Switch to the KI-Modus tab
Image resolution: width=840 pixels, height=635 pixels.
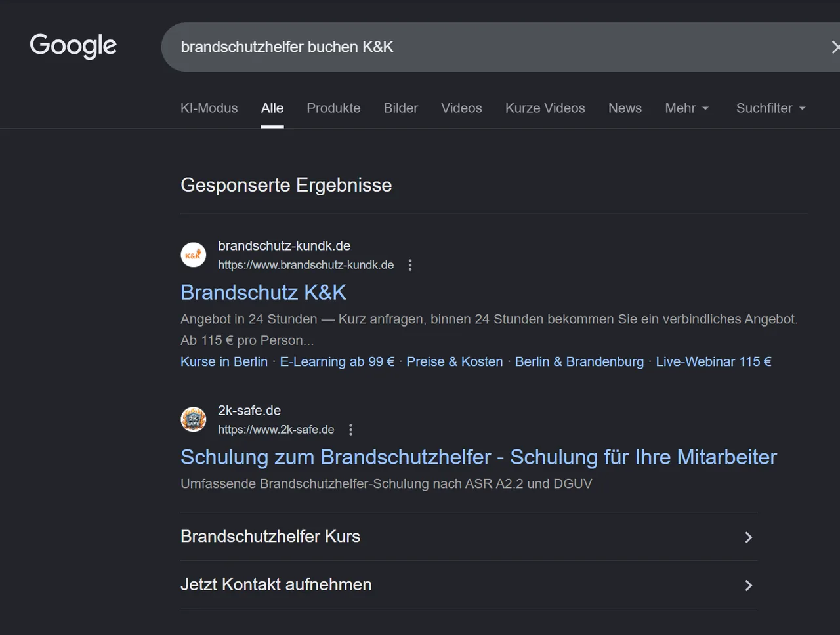pos(209,108)
